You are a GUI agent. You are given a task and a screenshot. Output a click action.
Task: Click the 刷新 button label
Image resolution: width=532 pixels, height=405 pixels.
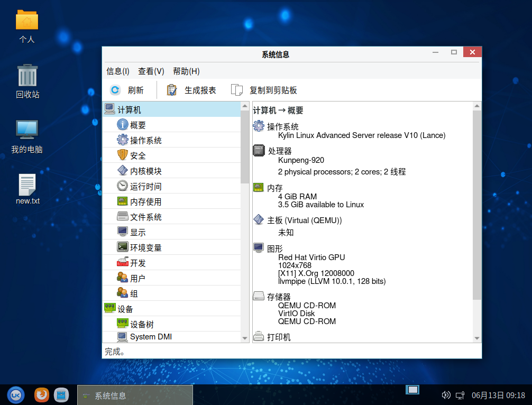(x=136, y=90)
